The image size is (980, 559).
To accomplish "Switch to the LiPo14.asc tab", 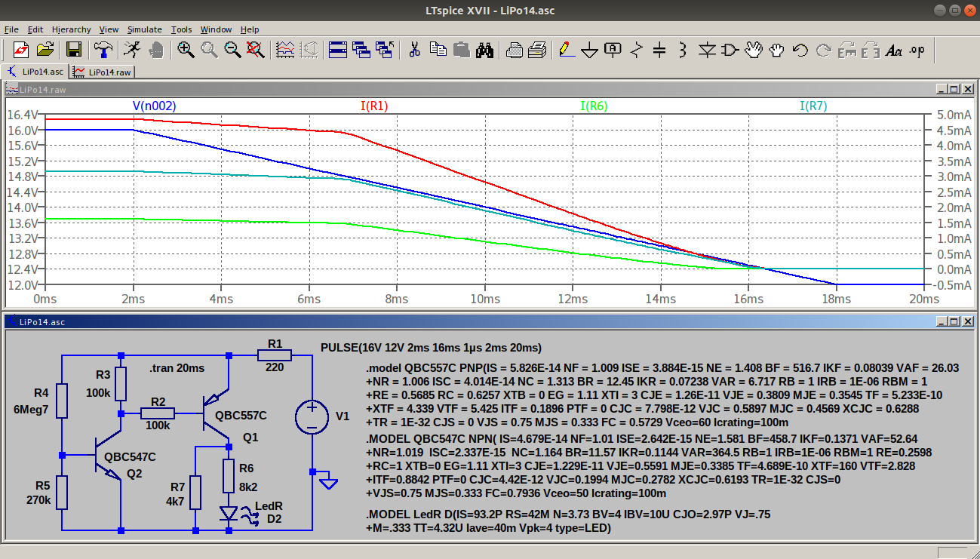I will tap(36, 72).
